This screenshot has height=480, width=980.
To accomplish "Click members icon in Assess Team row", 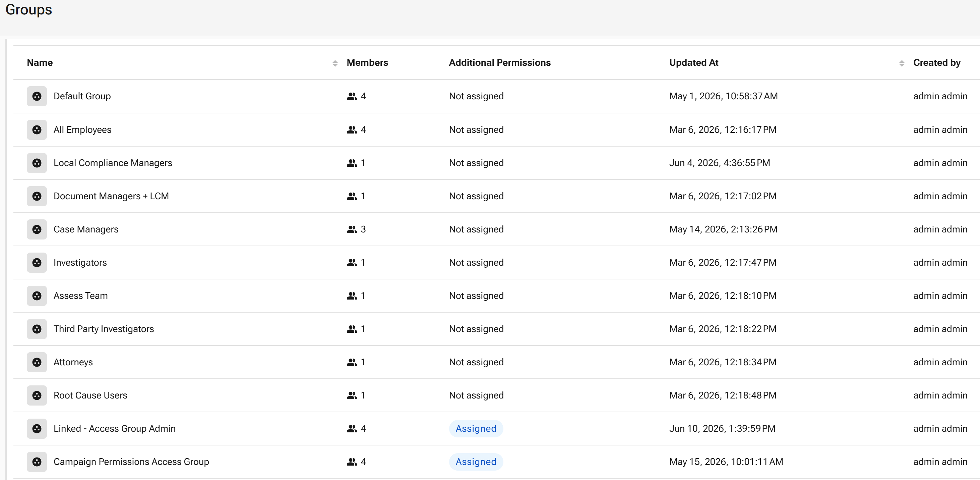I will click(352, 296).
